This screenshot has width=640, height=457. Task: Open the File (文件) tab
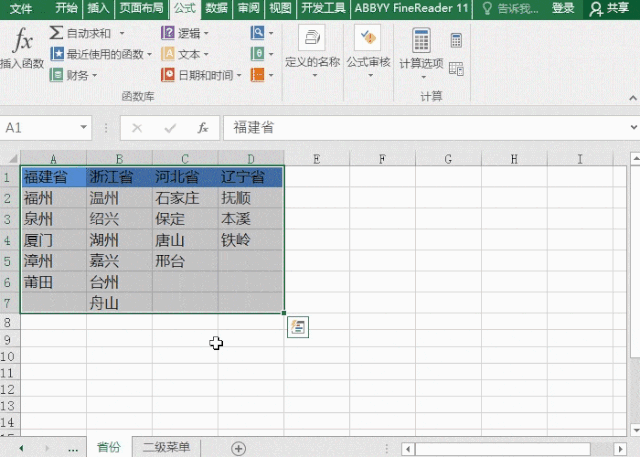point(21,9)
